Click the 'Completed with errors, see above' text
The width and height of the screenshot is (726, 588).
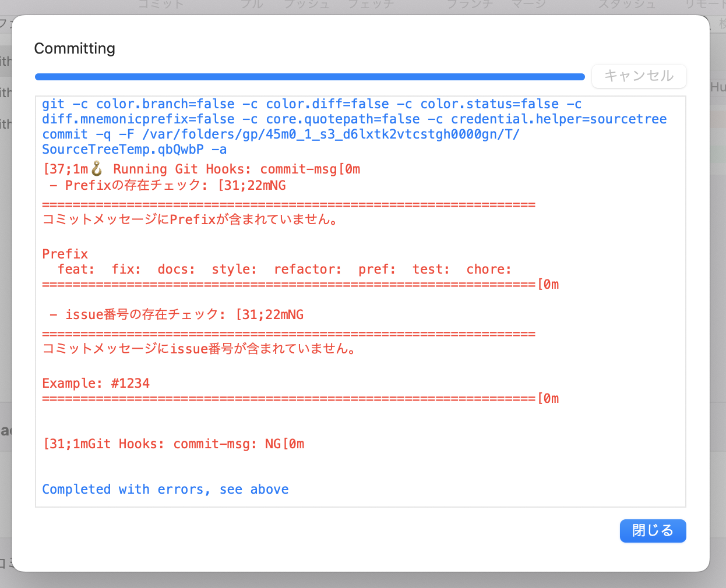point(165,489)
